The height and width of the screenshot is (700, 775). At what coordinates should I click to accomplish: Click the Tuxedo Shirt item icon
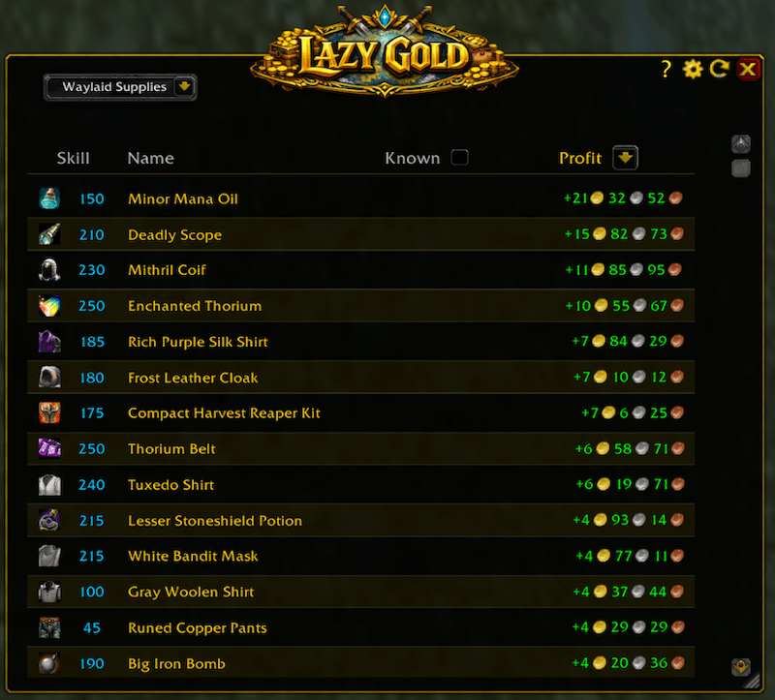pos(49,485)
